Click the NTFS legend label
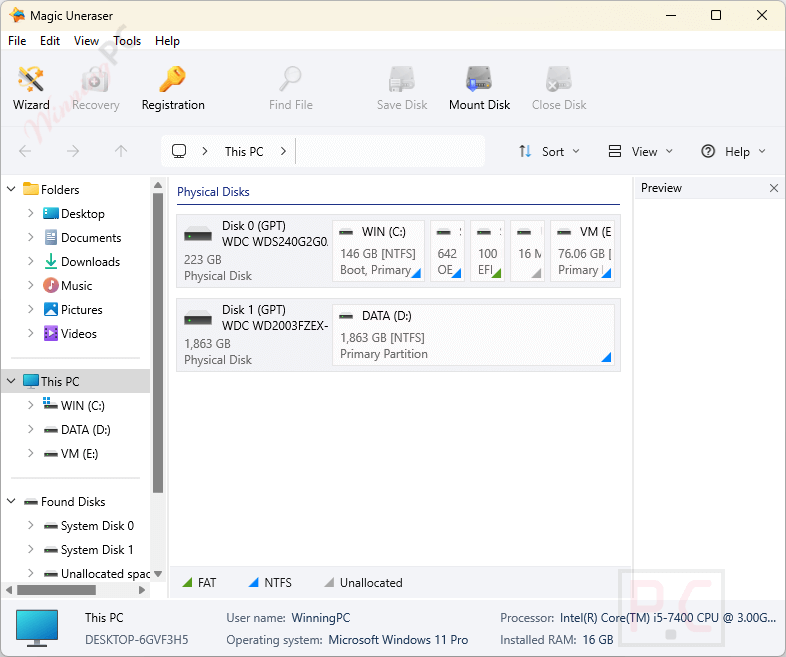 click(x=278, y=582)
